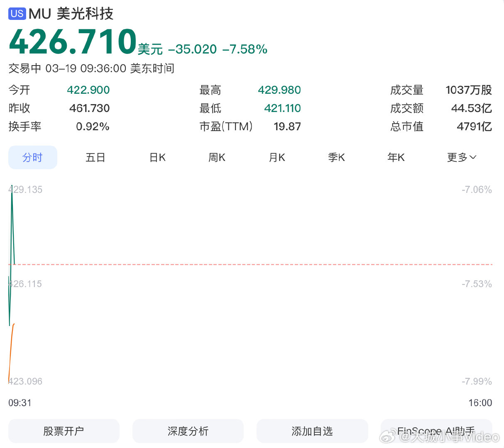Viewport: 504px width, 448px height.
Task: Switch to the 月K monthly tab
Action: point(276,157)
